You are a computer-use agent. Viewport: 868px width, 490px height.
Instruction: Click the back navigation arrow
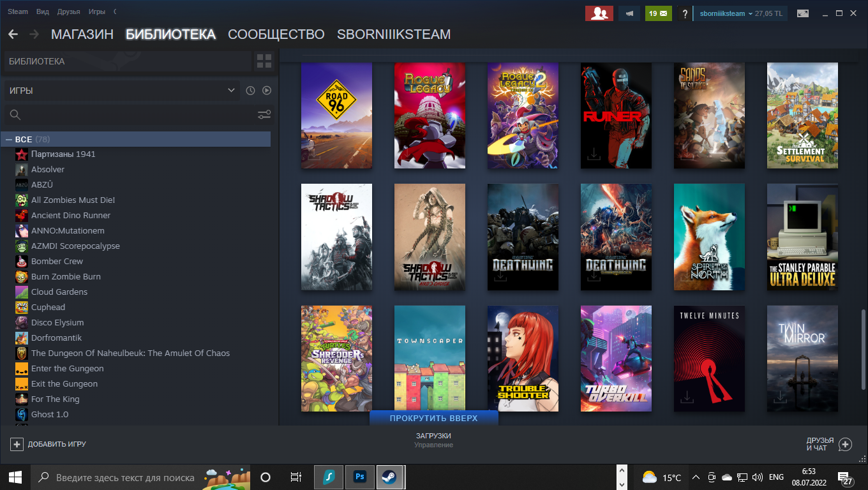pos(13,34)
